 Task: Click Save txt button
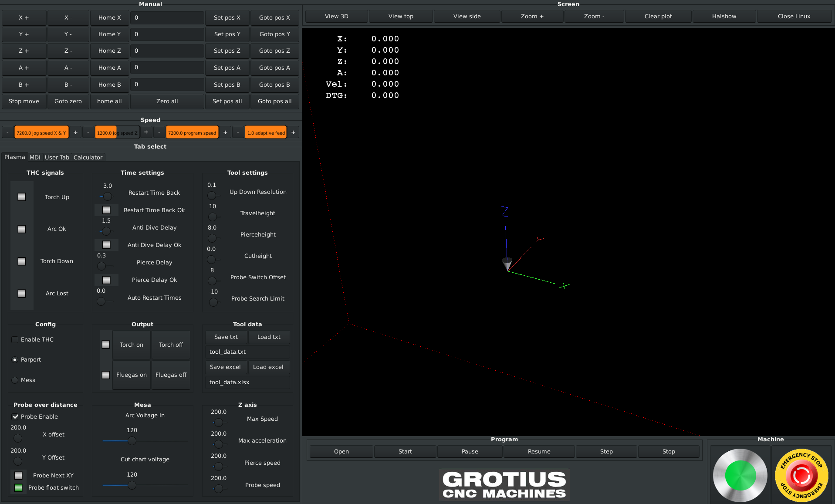pos(226,337)
